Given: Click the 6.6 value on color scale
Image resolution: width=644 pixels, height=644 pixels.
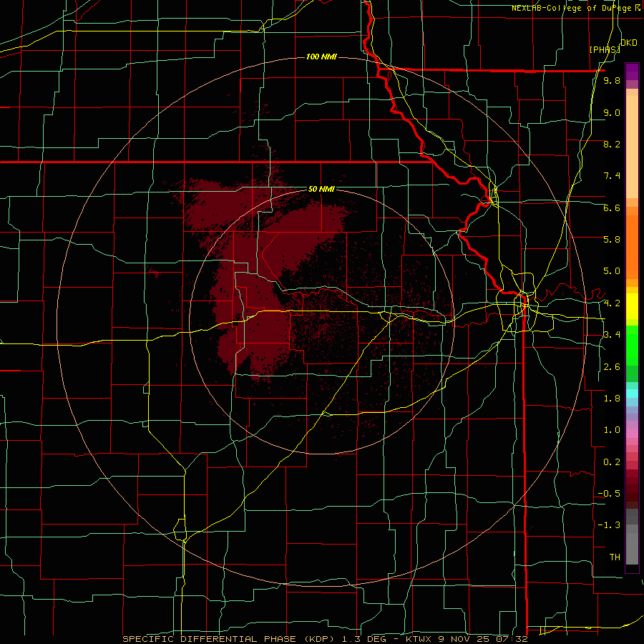Looking at the screenshot, I should [612, 208].
